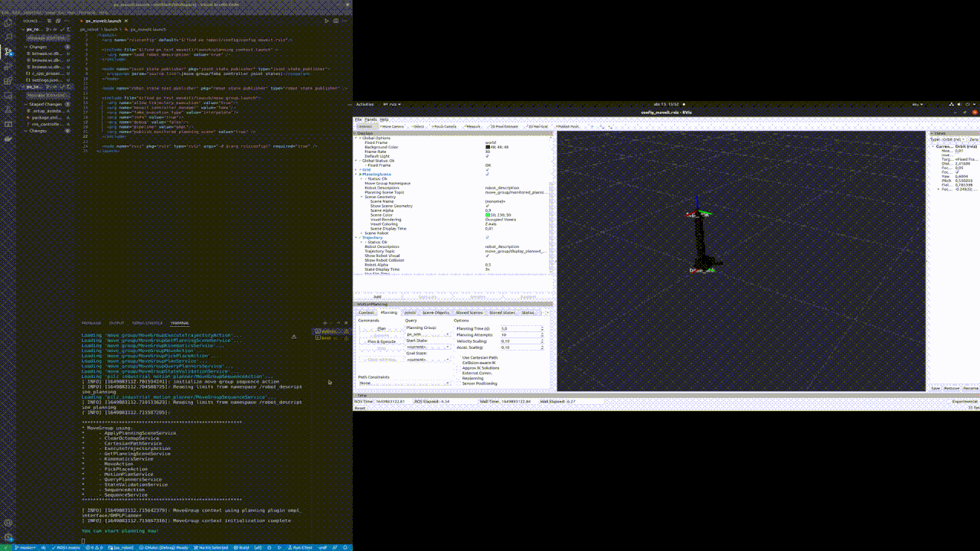Toggle Default Light checkbox in Displays
Image resolution: width=980 pixels, height=551 pixels.
pyautogui.click(x=487, y=156)
